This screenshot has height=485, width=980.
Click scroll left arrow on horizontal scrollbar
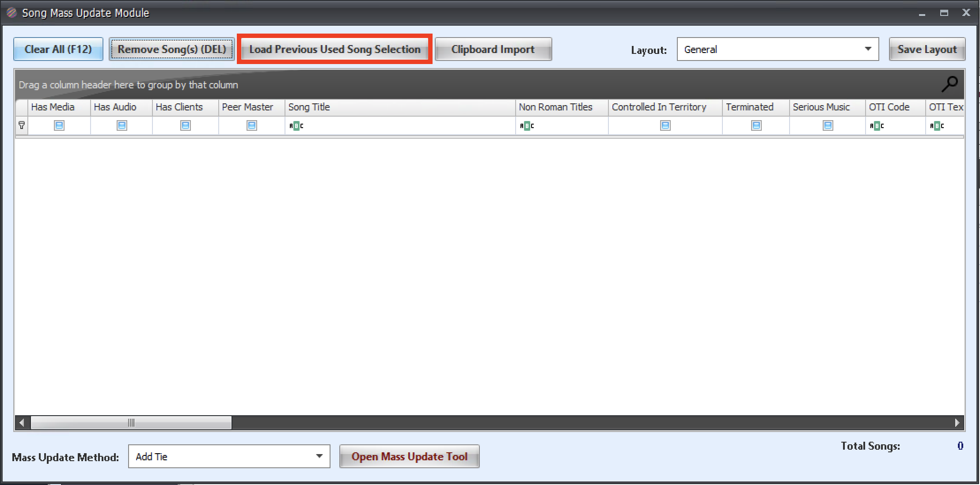click(22, 423)
